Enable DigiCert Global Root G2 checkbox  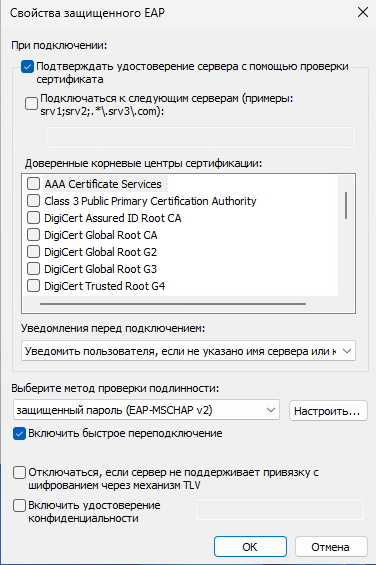[x=34, y=252]
